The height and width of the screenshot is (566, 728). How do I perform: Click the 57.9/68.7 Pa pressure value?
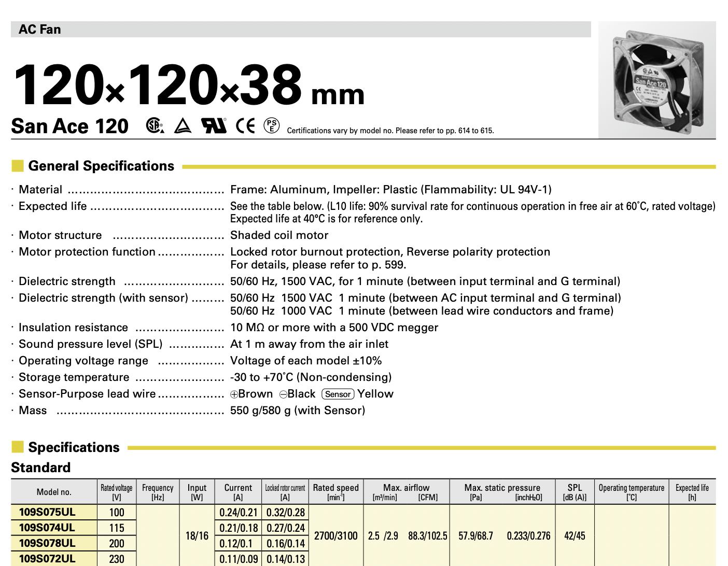click(476, 536)
